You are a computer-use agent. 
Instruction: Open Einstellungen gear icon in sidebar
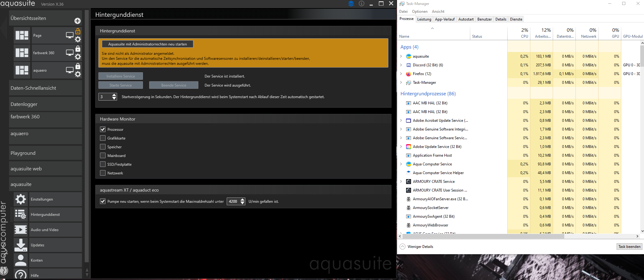coord(21,199)
